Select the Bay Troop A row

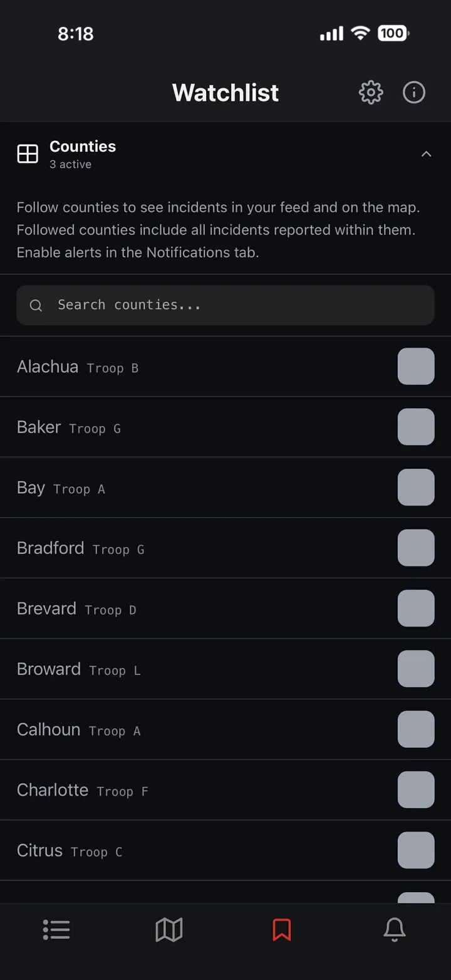tap(225, 487)
